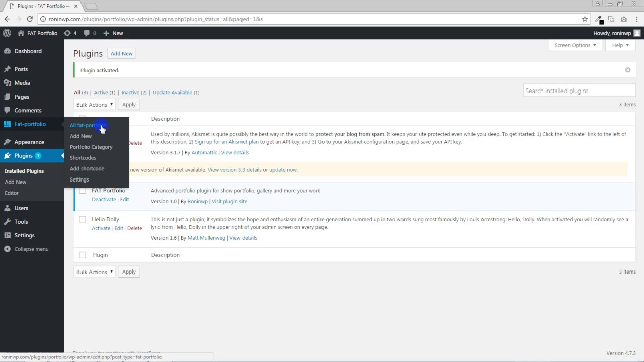Reload the page with the refresh icon
The height and width of the screenshot is (362, 644).
point(30,19)
